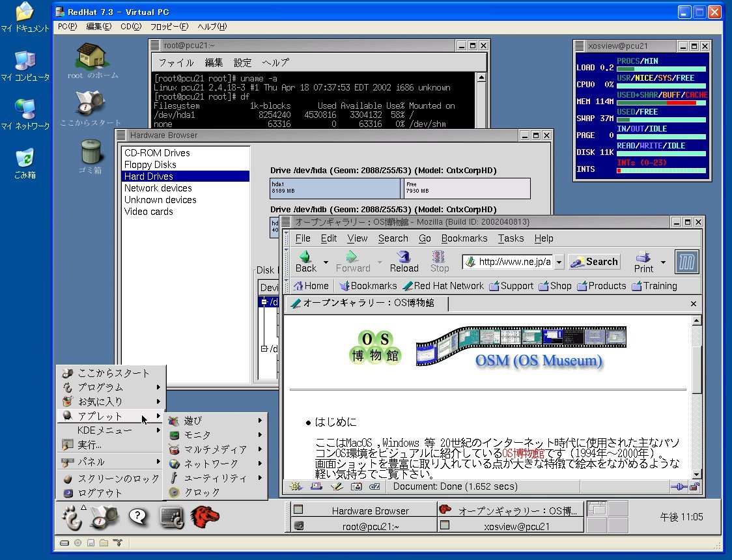The height and width of the screenshot is (560, 732).
Task: Click the GNOME workspace pager applet
Action: point(607,517)
